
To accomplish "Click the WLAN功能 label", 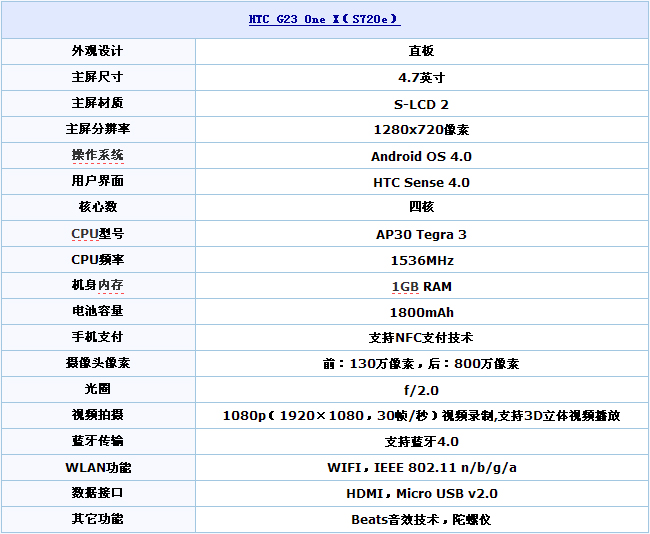I will (x=98, y=467).
